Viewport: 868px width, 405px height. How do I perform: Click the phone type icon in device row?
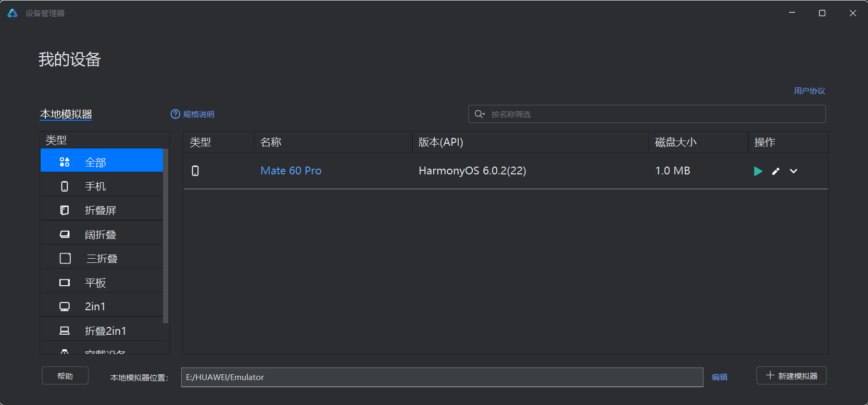point(195,171)
